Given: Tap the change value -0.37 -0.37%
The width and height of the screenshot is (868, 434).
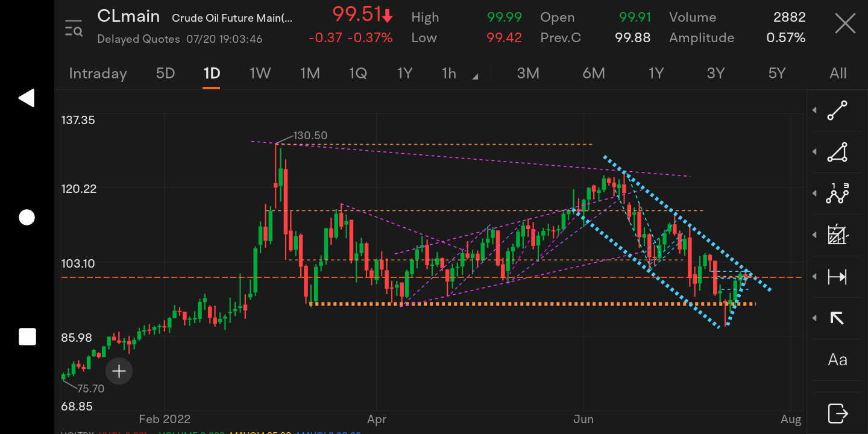Looking at the screenshot, I should 351,38.
